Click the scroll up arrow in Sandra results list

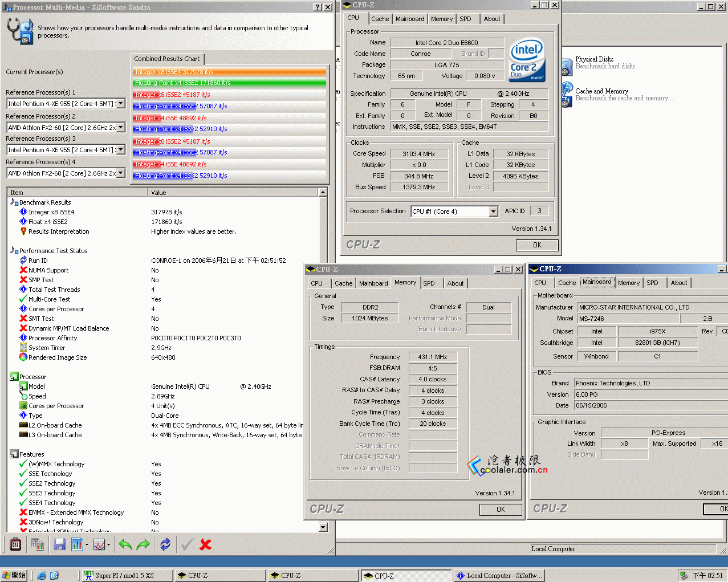(323, 193)
